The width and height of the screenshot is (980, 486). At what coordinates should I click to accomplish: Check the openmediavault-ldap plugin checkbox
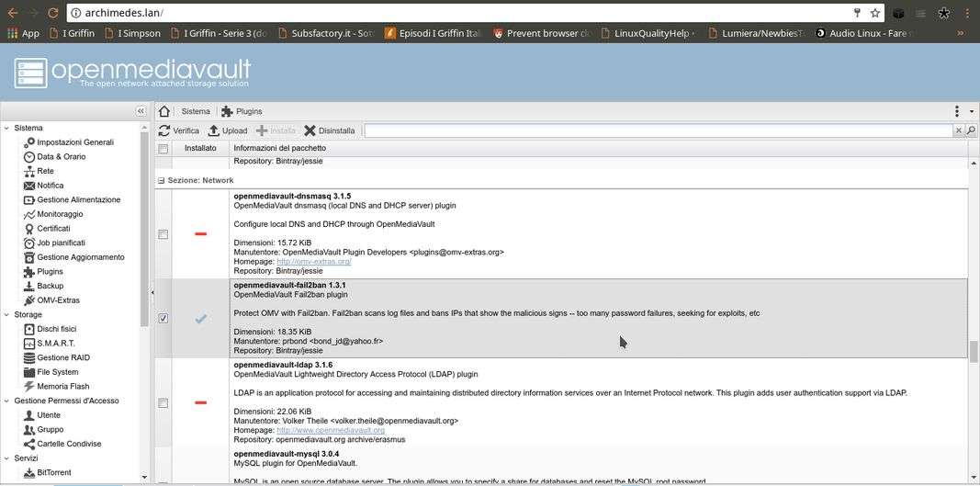[163, 403]
